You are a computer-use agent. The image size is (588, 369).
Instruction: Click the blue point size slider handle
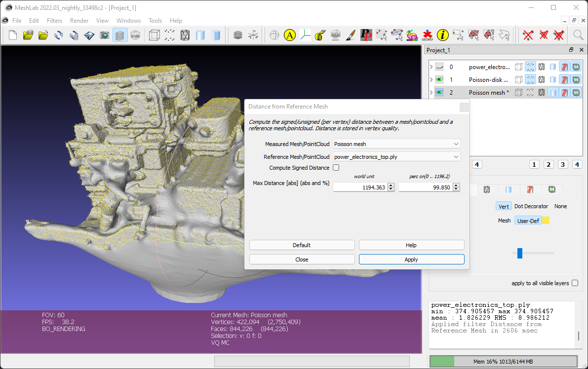[x=520, y=253]
